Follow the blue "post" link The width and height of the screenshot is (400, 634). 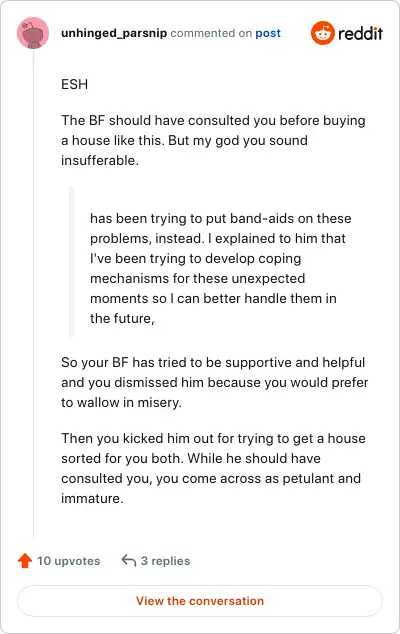click(268, 34)
